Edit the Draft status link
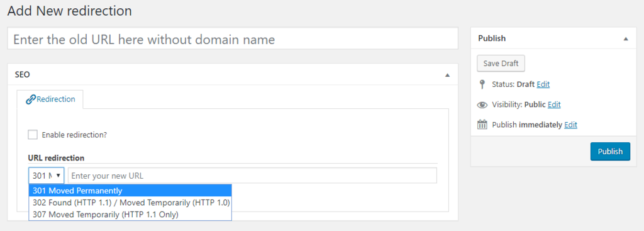The width and height of the screenshot is (644, 231). [543, 84]
